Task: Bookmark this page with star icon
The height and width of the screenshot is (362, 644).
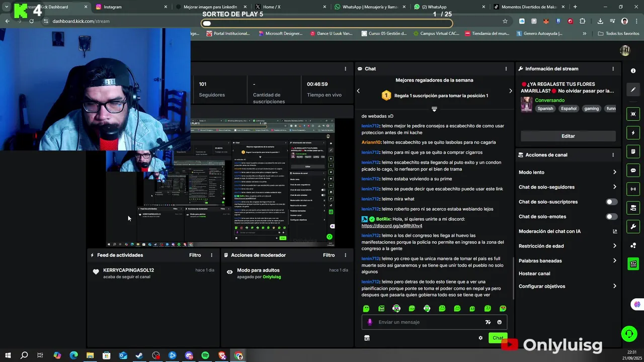Action: pos(505,21)
